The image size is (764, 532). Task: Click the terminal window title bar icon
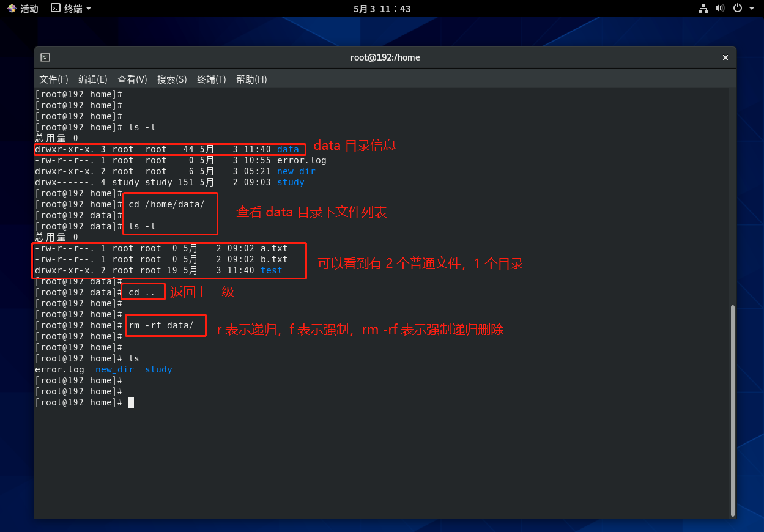[45, 57]
